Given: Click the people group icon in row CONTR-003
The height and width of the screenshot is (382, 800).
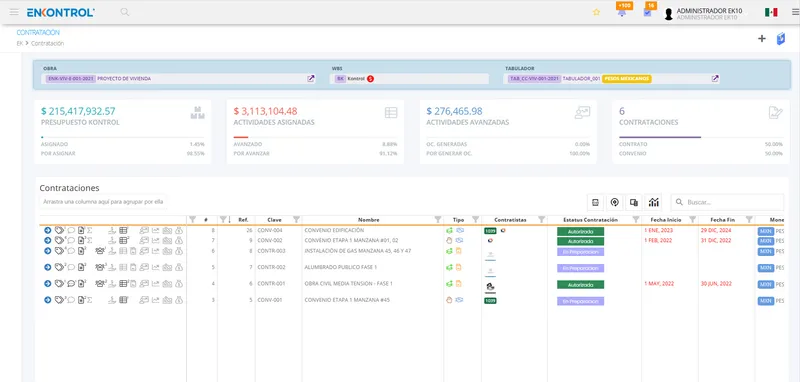Looking at the screenshot, I should (x=100, y=251).
